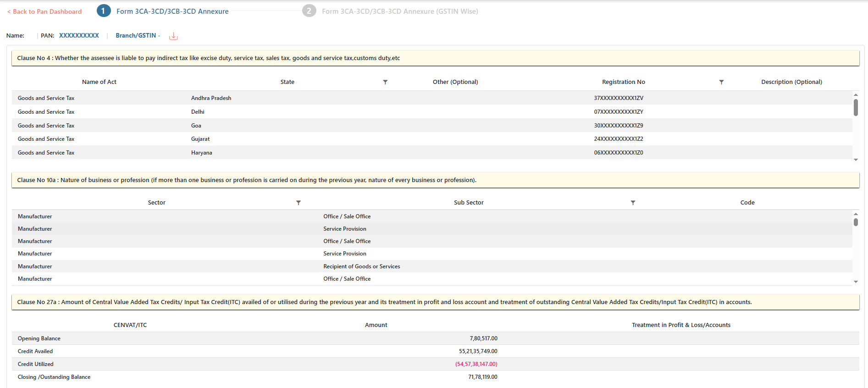Screen dimensions: 868x388
Task: Click the download icon next to Branch/GSTIN
Action: click(173, 36)
